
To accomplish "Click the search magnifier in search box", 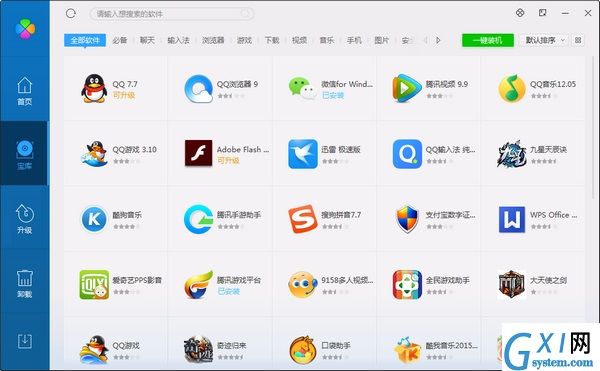I will coord(245,14).
